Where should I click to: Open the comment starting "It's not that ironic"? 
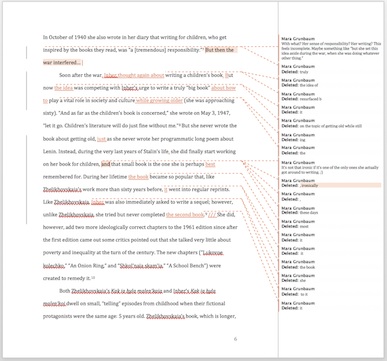click(x=331, y=167)
